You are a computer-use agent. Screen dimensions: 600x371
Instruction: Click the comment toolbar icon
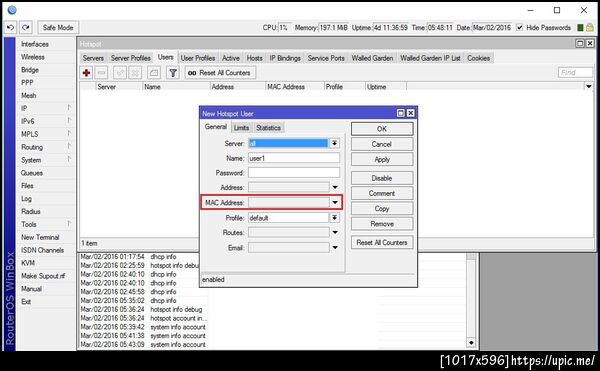click(x=154, y=73)
